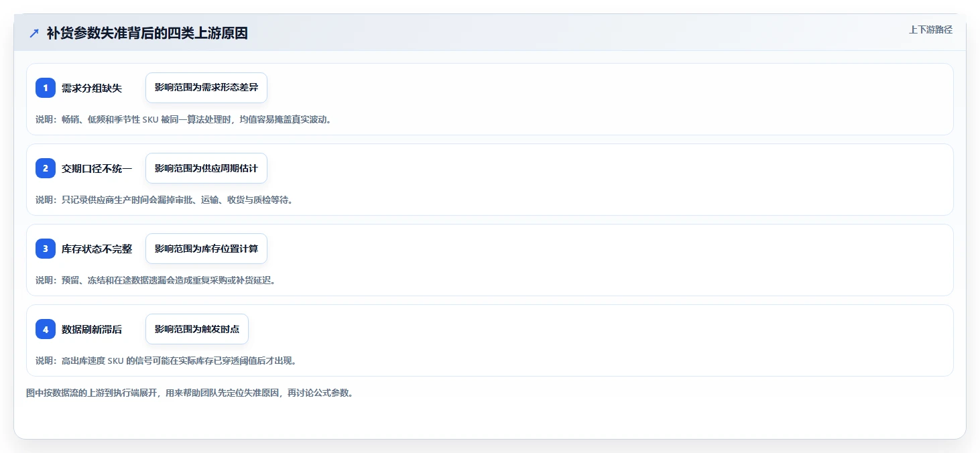Click the number 1 badge
980x453 pixels.
(x=46, y=88)
